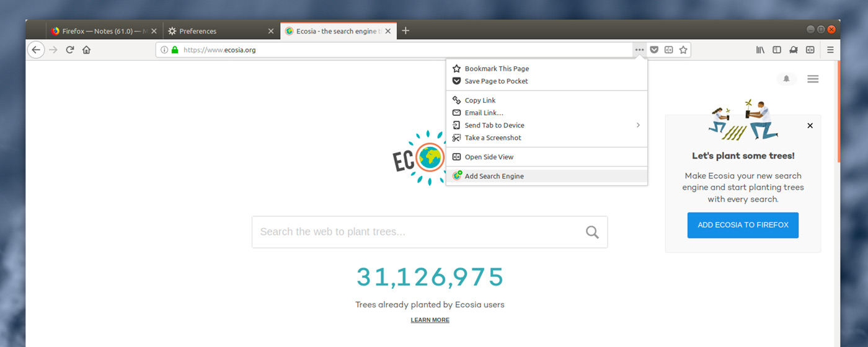Dismiss the Let's plant some trees card

point(810,126)
